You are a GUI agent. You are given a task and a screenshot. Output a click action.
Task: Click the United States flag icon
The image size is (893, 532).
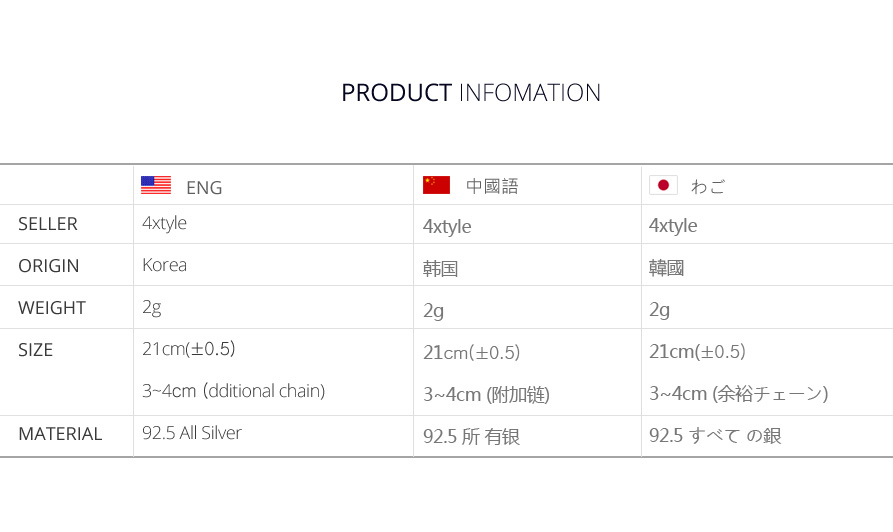tap(155, 185)
